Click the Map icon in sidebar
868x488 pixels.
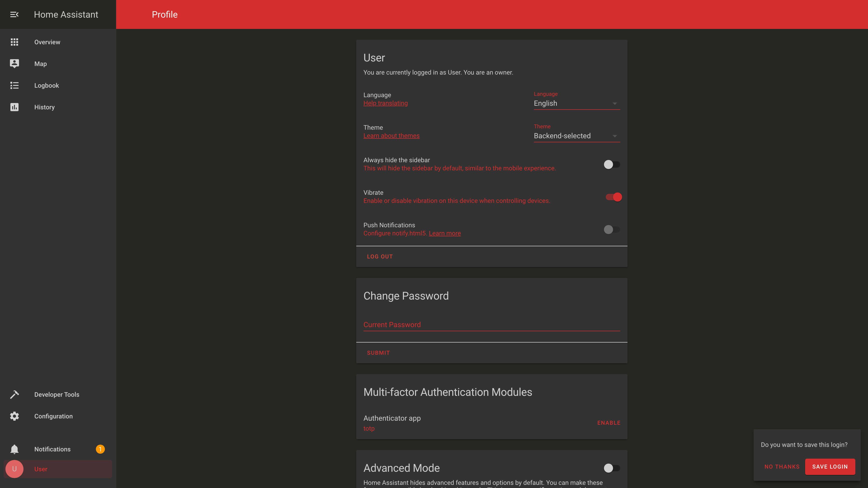pos(14,64)
